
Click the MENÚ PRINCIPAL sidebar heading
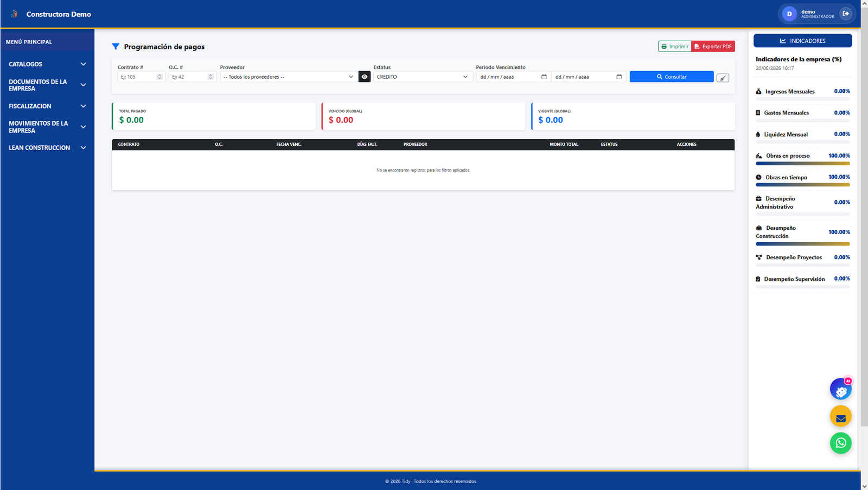(x=29, y=42)
